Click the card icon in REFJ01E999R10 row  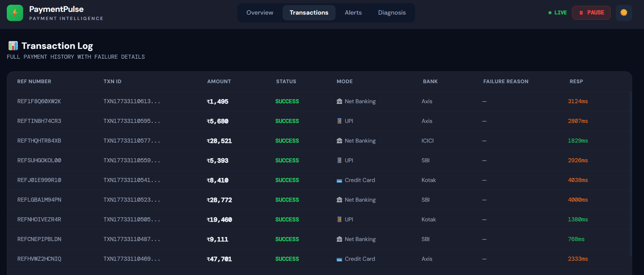tap(339, 180)
